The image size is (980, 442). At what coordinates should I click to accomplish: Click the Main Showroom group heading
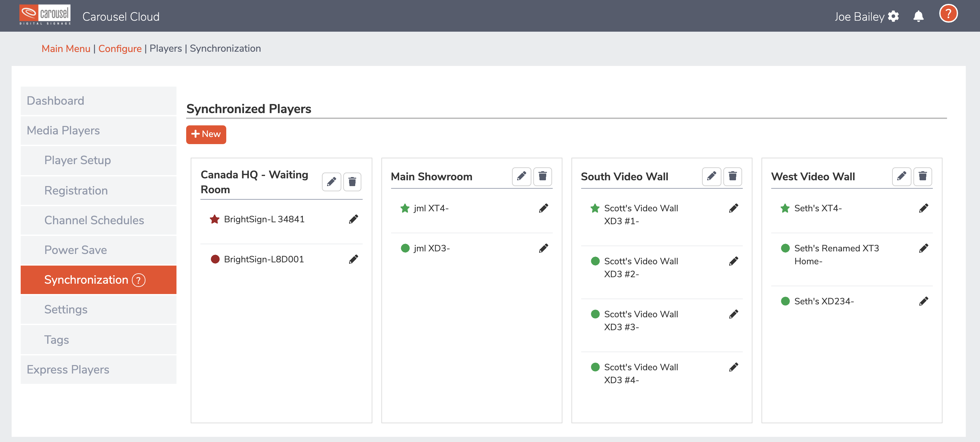point(431,176)
